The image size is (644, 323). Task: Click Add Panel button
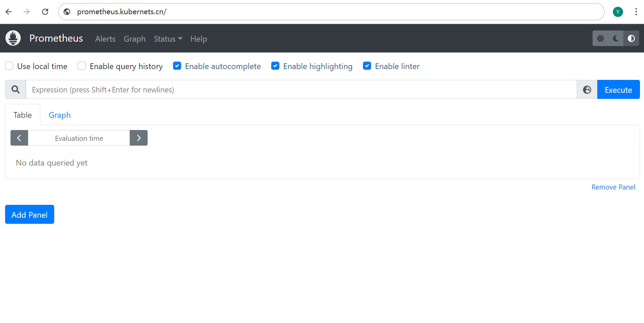[x=29, y=214]
